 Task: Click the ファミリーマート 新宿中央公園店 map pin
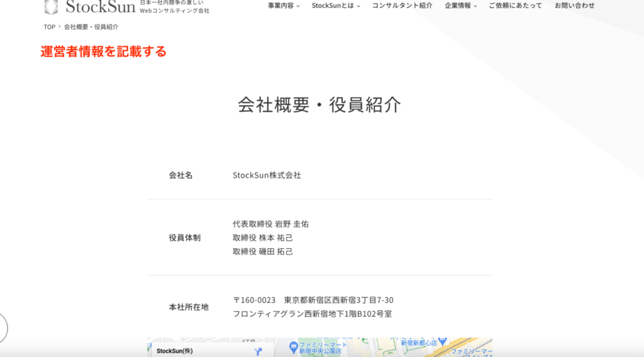click(293, 347)
